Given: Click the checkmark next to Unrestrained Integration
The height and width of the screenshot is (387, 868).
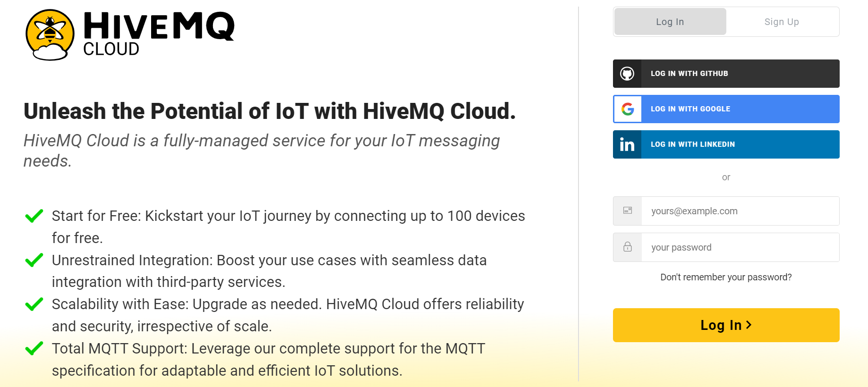Looking at the screenshot, I should [34, 261].
